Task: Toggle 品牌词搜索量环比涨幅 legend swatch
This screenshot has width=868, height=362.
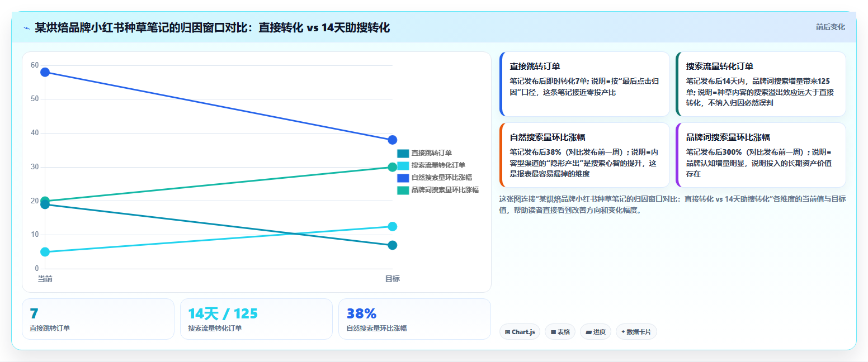Action: click(403, 190)
